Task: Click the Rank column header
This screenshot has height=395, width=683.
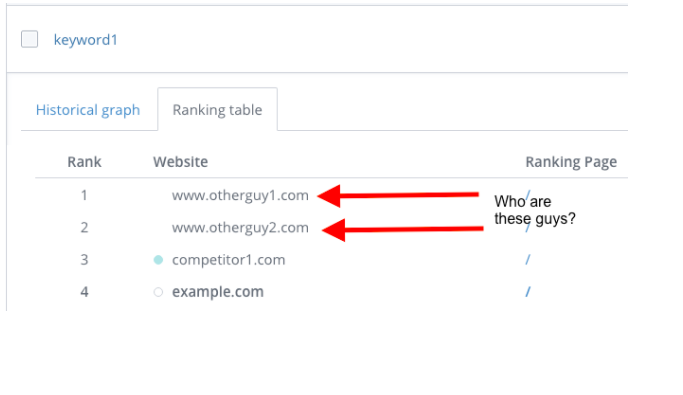Action: click(x=84, y=162)
